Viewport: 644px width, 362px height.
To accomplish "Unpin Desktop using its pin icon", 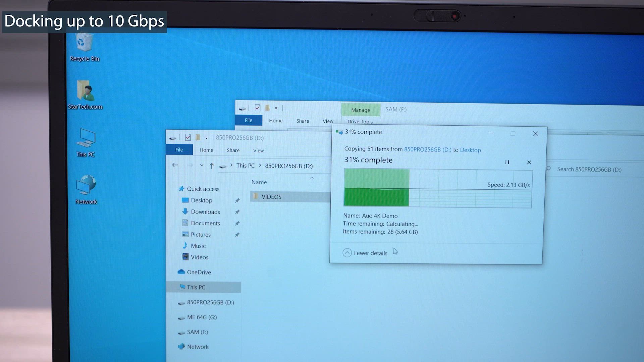I will coord(237,200).
